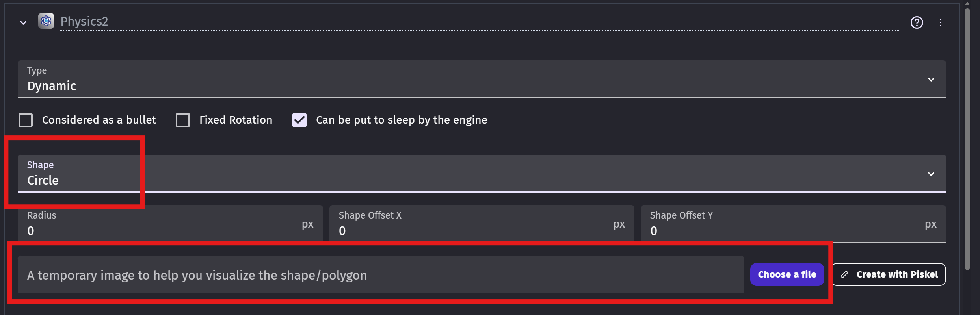Image resolution: width=980 pixels, height=315 pixels.
Task: Click the Physics2 behavior name field
Action: click(x=473, y=22)
